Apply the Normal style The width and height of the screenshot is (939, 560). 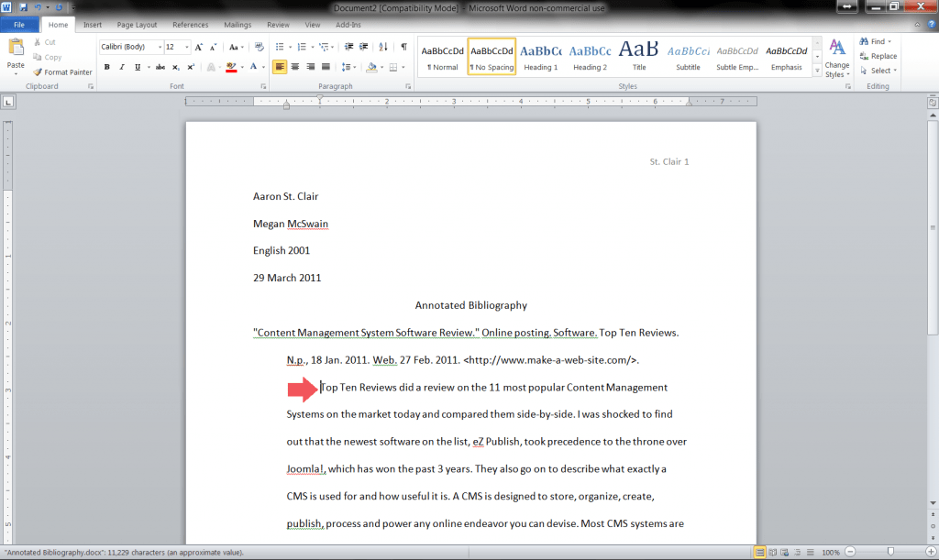443,56
